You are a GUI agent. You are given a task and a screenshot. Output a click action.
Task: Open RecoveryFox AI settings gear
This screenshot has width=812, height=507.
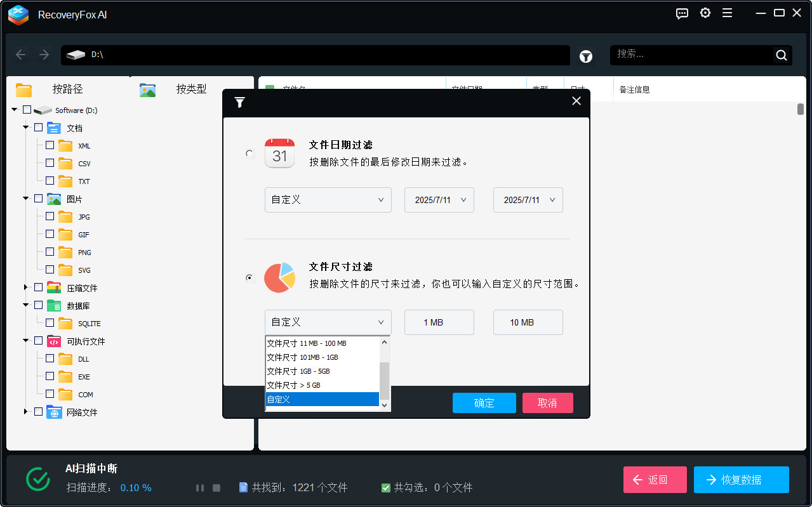(705, 13)
